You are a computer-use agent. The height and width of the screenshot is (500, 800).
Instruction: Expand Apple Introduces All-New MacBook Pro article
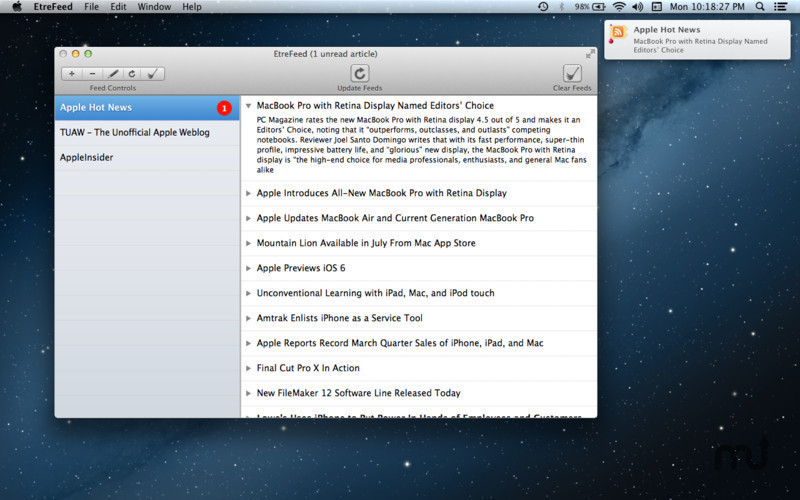point(248,193)
